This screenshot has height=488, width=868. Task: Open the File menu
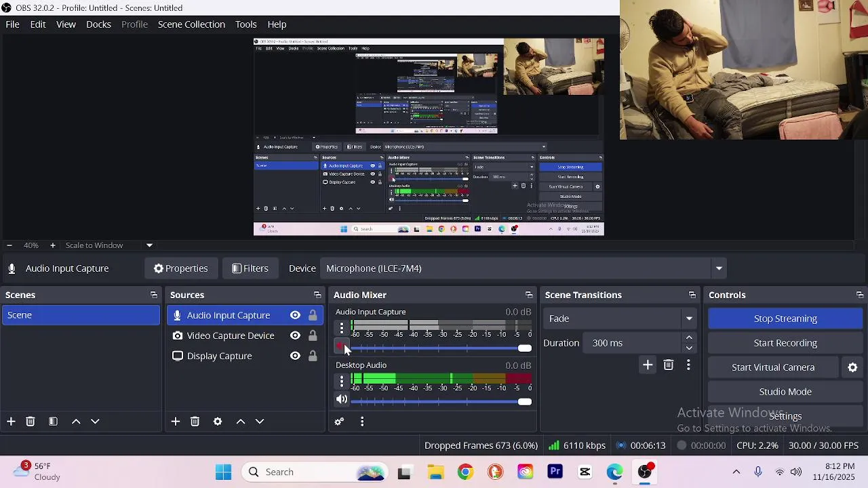[12, 24]
